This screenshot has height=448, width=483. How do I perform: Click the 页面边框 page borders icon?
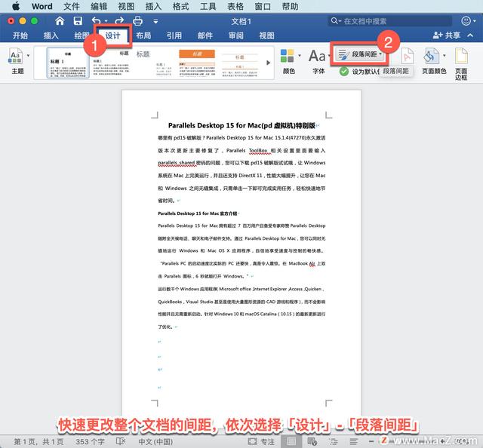point(461,56)
